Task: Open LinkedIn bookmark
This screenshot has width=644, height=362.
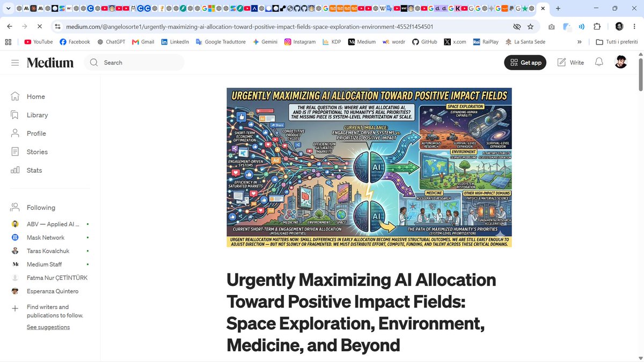Action: coord(175,42)
